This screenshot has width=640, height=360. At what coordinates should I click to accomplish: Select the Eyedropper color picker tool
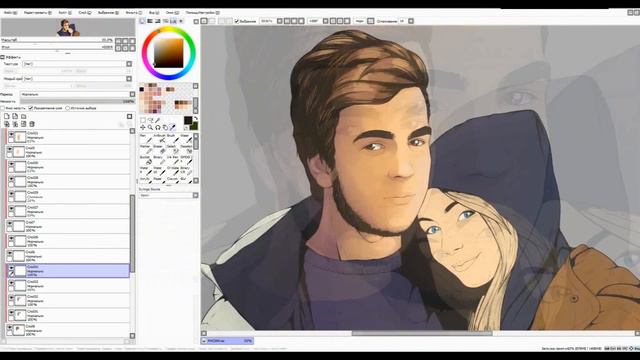tap(173, 128)
